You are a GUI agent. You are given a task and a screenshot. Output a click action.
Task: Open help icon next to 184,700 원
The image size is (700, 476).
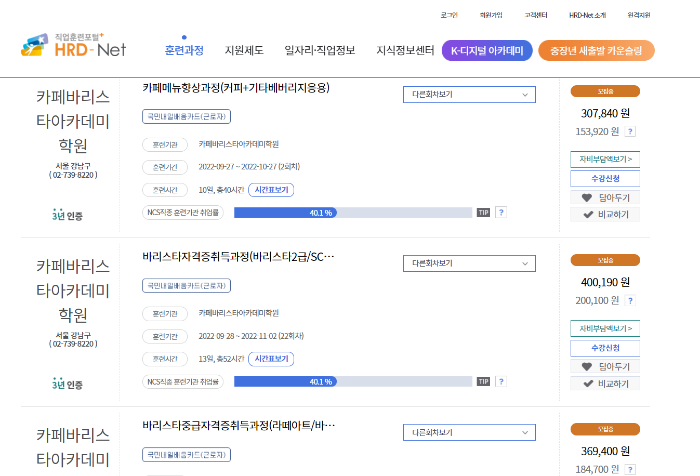pyautogui.click(x=630, y=469)
